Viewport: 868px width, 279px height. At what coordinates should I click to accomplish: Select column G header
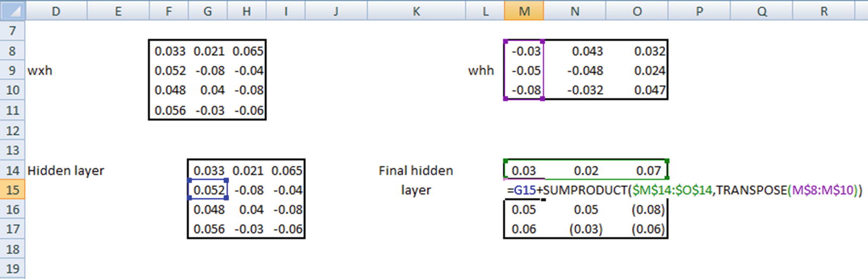pos(207,11)
